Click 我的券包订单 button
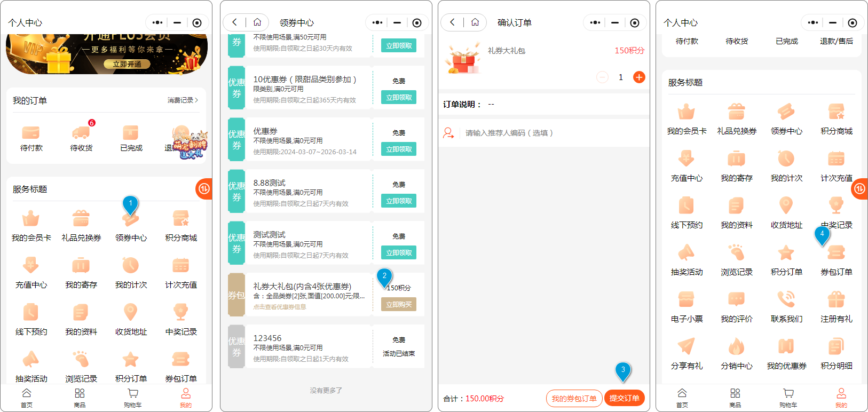 (574, 398)
